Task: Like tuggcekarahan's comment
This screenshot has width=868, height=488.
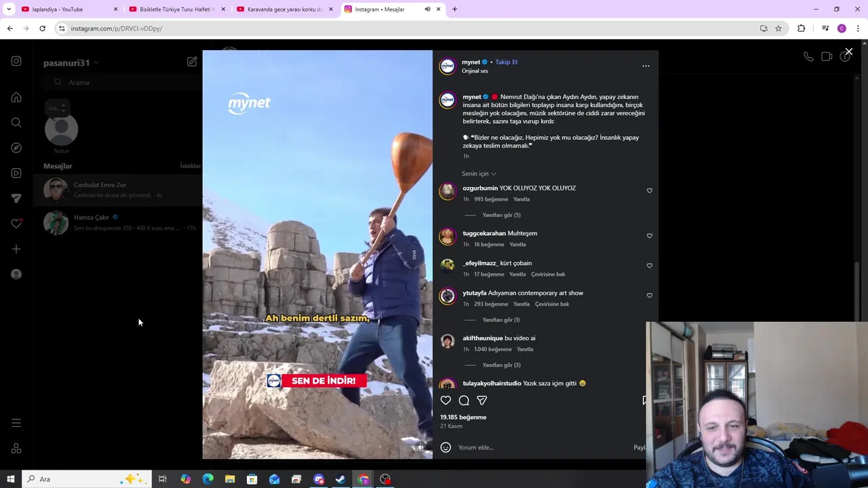Action: (649, 236)
